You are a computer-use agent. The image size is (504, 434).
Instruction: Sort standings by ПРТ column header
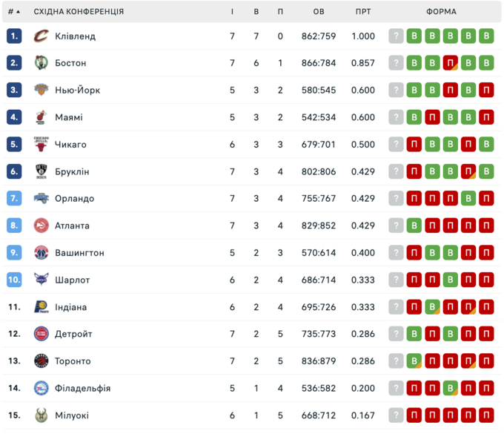click(363, 12)
